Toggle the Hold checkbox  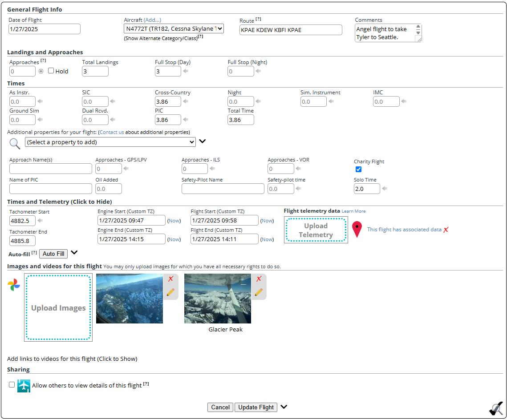(x=51, y=71)
